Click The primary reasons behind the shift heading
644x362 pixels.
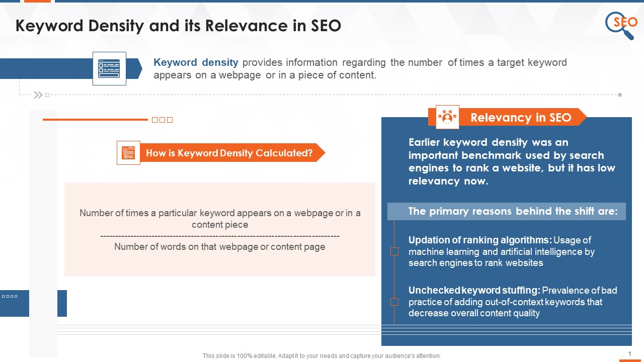coord(507,211)
